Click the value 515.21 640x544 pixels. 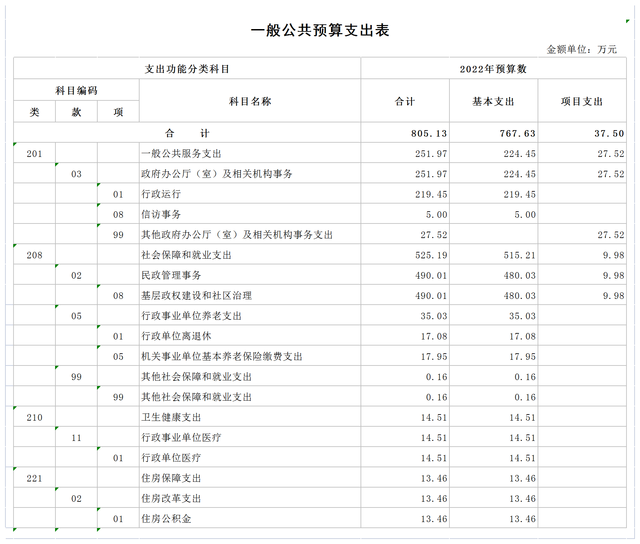tap(519, 255)
